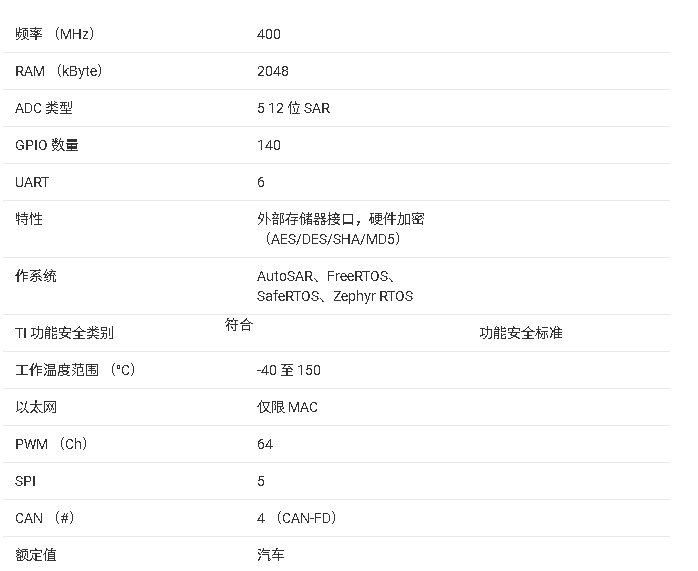The image size is (698, 571).
Task: Select the frequency value 400
Action: (269, 34)
